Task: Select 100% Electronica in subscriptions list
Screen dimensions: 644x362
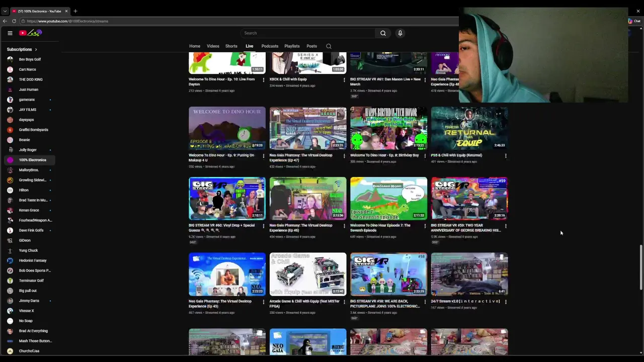Action: pos(30,160)
